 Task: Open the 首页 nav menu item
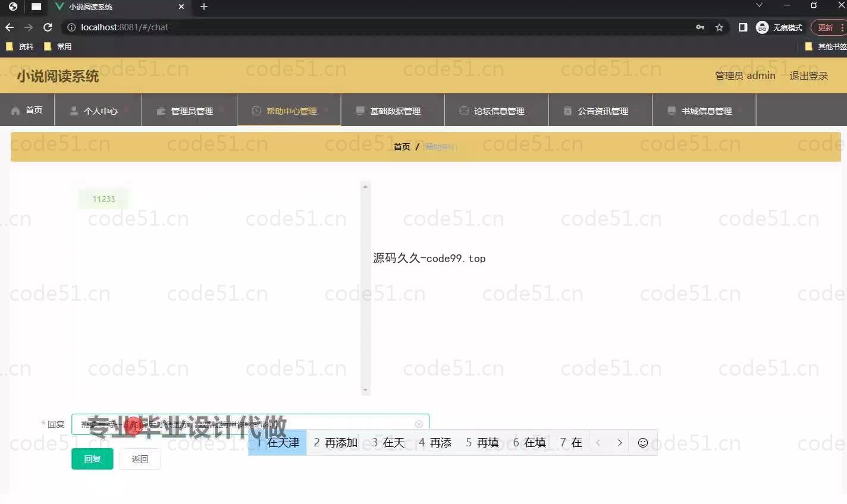(27, 110)
